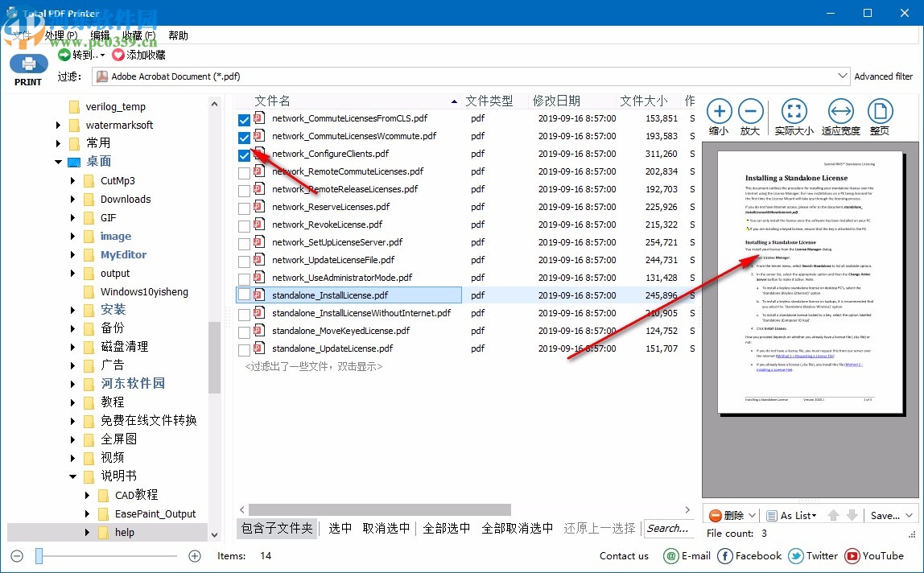The height and width of the screenshot is (573, 924).
Task: Open the 处理 (P) menu
Action: click(x=60, y=35)
